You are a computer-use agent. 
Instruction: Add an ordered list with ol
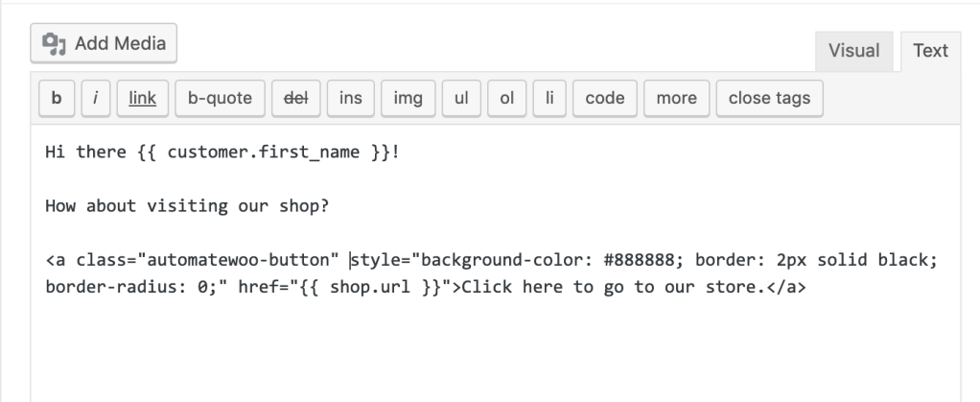pyautogui.click(x=507, y=98)
